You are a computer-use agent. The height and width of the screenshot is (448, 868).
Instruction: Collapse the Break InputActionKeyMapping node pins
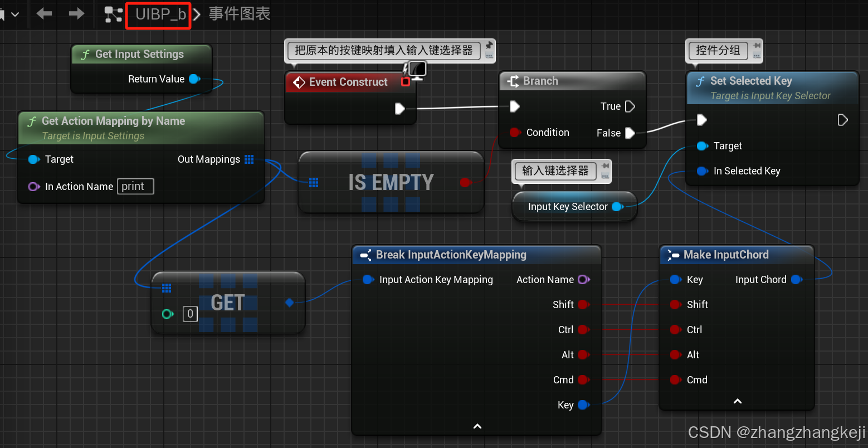[x=477, y=426]
